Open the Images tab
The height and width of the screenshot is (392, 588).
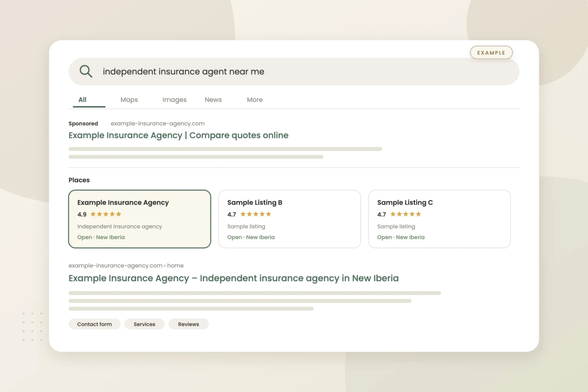pos(175,100)
